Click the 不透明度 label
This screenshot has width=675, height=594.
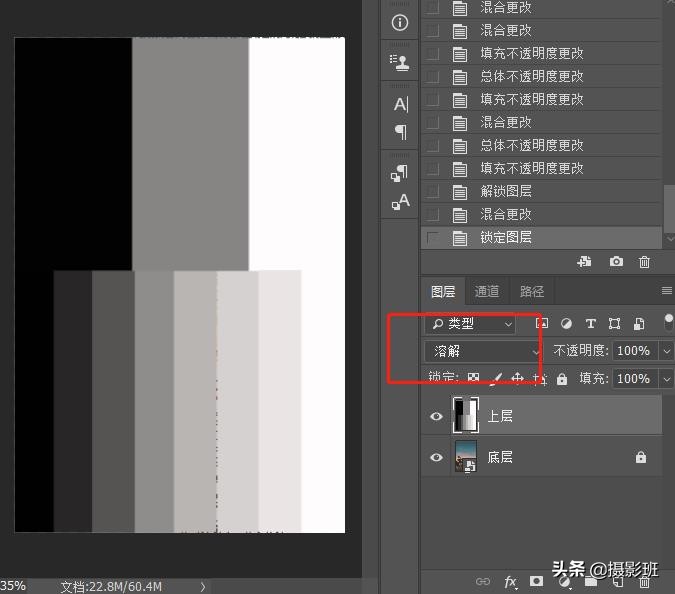tap(581, 351)
